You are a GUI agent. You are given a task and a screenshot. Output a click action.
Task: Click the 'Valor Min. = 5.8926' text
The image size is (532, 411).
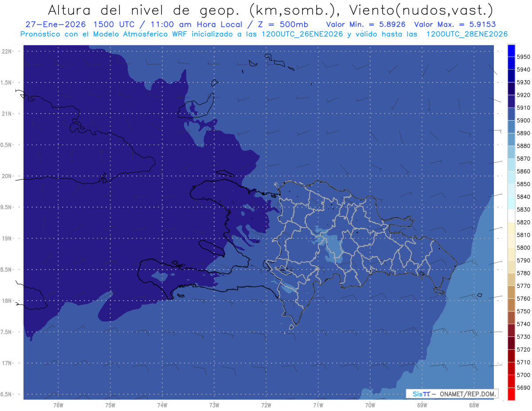[366, 24]
